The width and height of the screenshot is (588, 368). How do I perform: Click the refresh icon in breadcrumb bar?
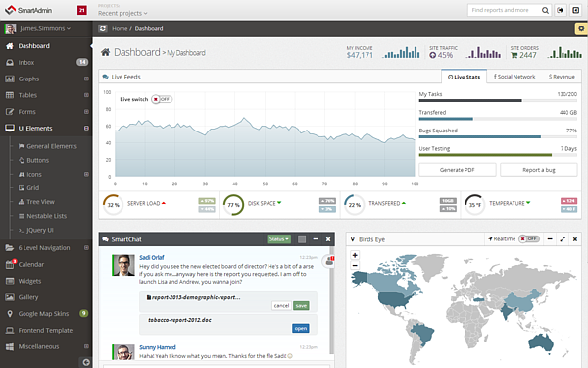click(x=103, y=28)
